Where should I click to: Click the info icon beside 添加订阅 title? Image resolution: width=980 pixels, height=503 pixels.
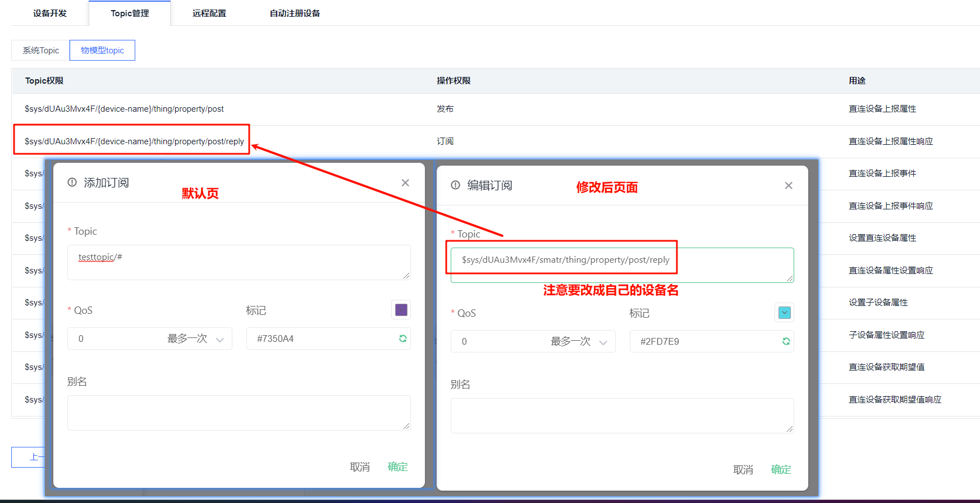point(72,182)
